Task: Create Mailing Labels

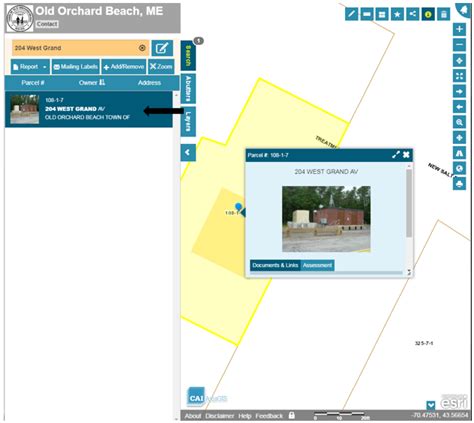Action: 76,67
